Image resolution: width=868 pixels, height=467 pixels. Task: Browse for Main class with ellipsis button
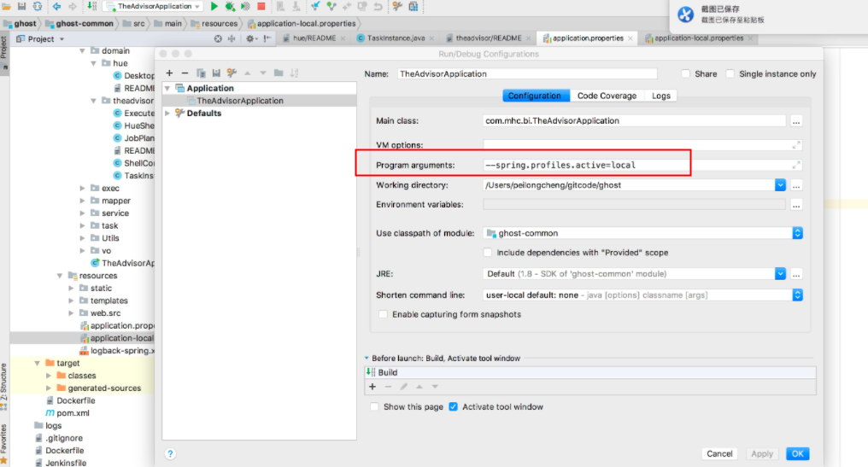pos(796,121)
